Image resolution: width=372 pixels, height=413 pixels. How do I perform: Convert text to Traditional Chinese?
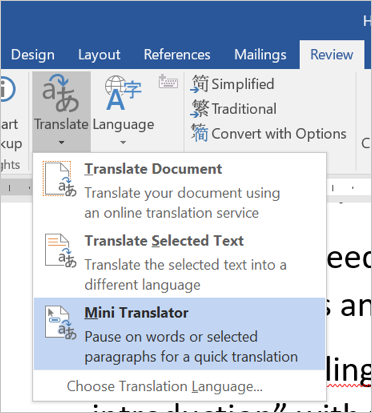point(233,109)
